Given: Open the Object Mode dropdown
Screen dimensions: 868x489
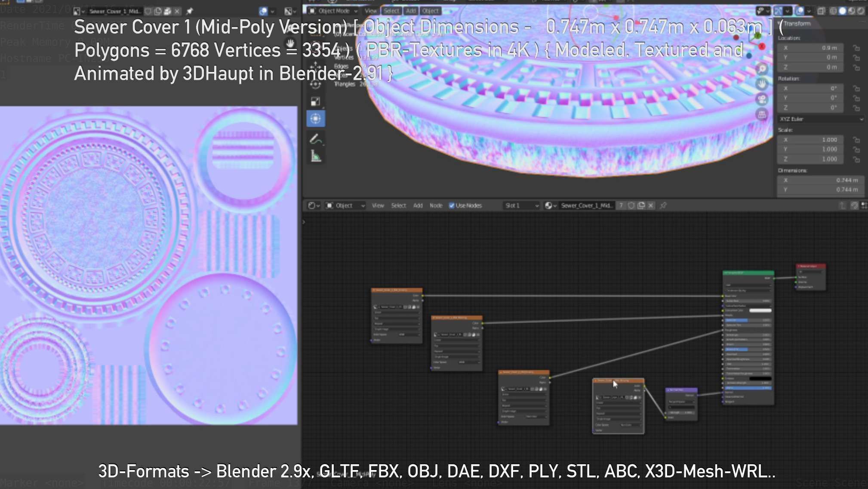Looking at the screenshot, I should point(333,11).
